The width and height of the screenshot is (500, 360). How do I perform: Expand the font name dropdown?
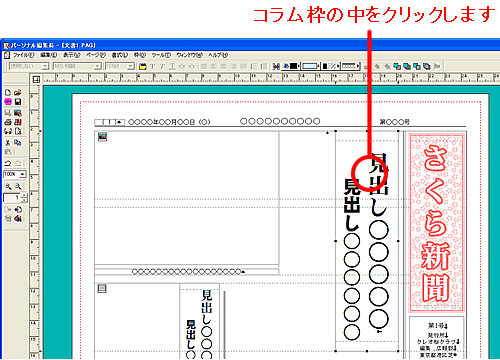coord(97,66)
